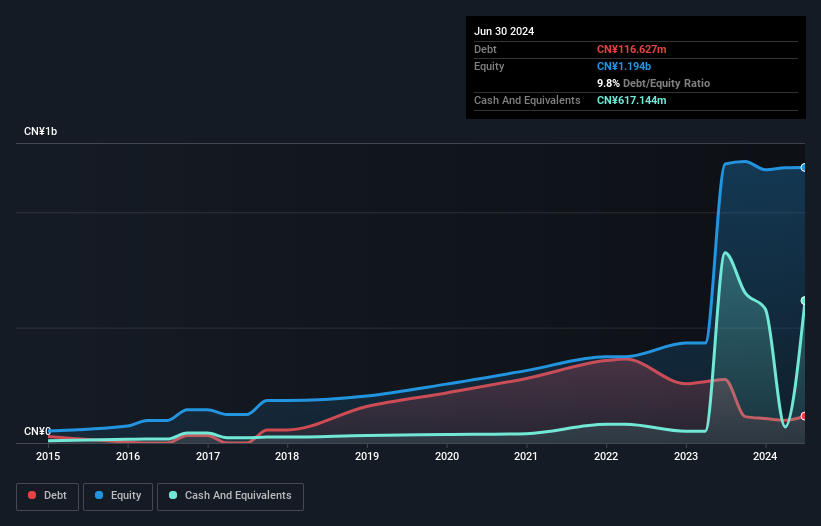Toggle Cash And Equivalents legend button

[230, 496]
